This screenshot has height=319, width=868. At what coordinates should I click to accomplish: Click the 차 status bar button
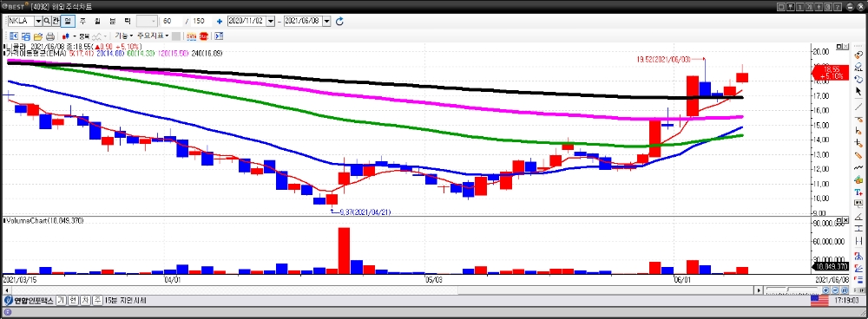[x=85, y=301]
